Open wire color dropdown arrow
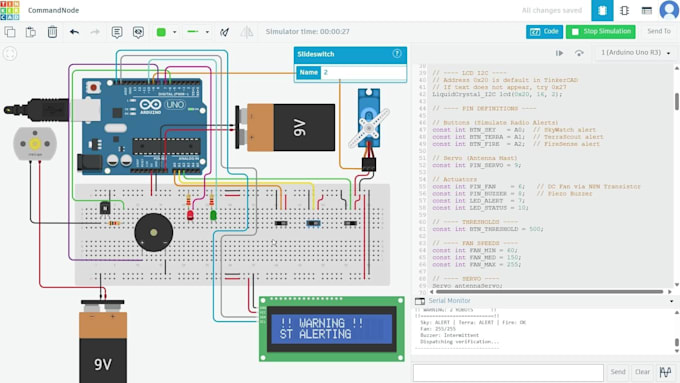 (174, 32)
